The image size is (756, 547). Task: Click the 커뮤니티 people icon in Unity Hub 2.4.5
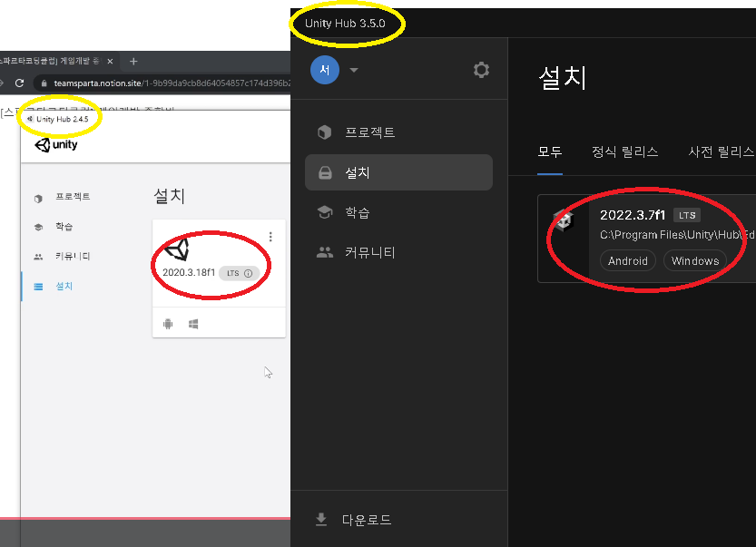click(x=38, y=257)
